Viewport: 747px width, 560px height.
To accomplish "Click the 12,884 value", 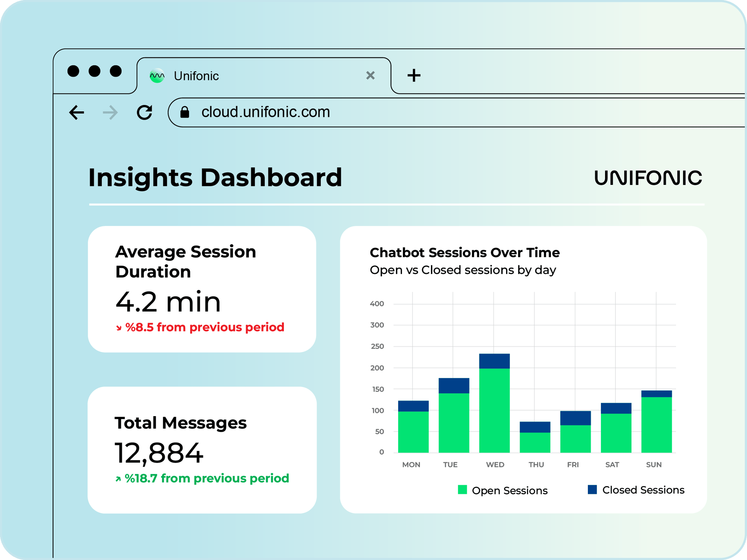I will (x=159, y=453).
